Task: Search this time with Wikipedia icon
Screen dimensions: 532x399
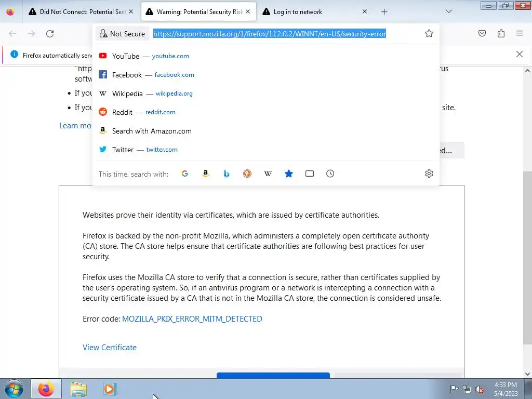Action: tap(268, 174)
